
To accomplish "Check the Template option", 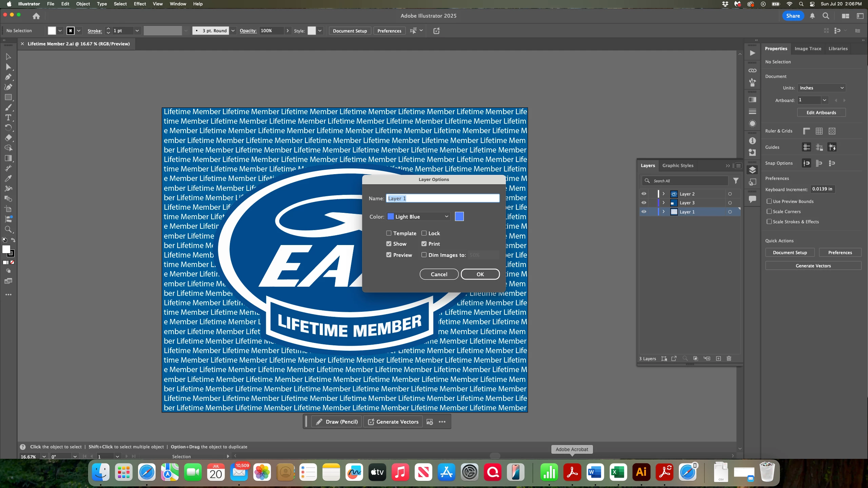I will coord(389,233).
